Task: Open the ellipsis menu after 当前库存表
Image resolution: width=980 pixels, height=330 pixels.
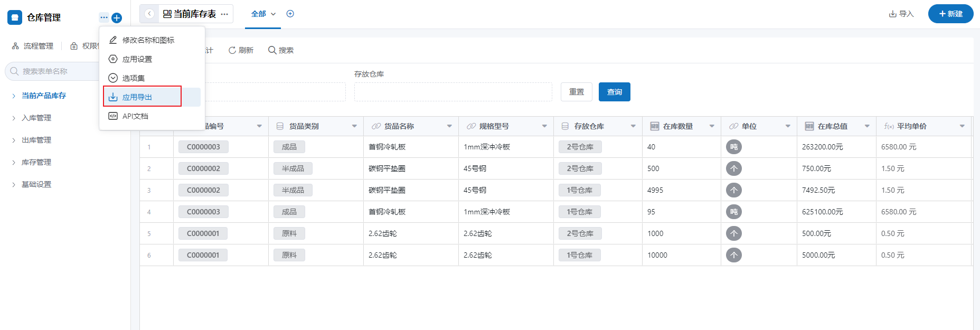Action: point(224,14)
